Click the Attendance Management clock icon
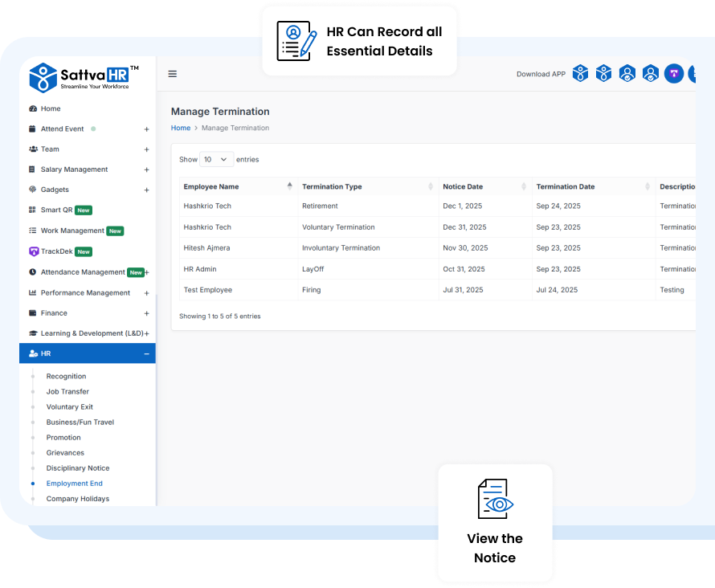Screen dimensions: 715x588 click(32, 272)
